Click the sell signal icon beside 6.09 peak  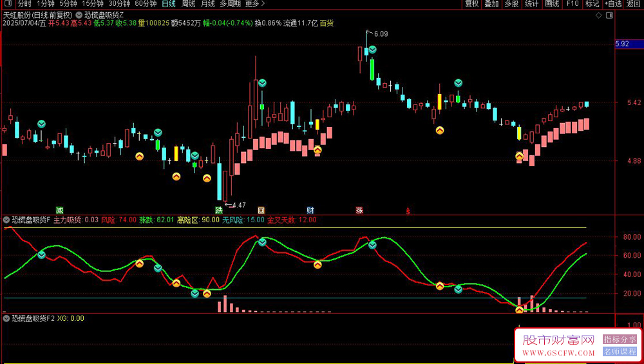(x=372, y=50)
